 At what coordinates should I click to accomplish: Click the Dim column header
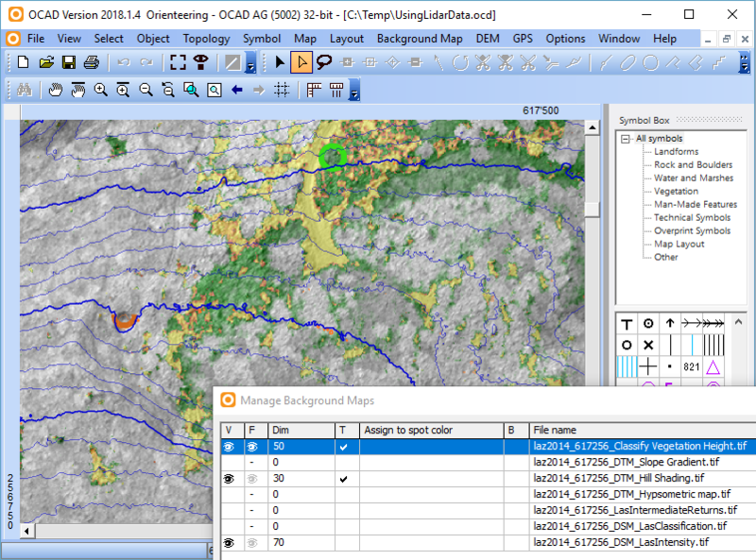(301, 430)
